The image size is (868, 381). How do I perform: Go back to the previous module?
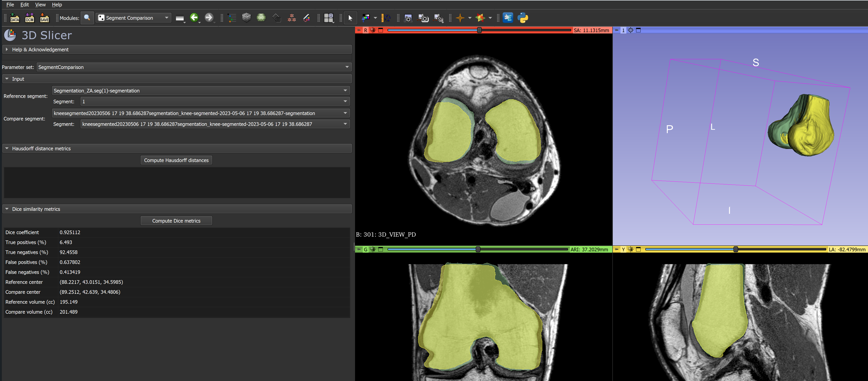pyautogui.click(x=194, y=18)
